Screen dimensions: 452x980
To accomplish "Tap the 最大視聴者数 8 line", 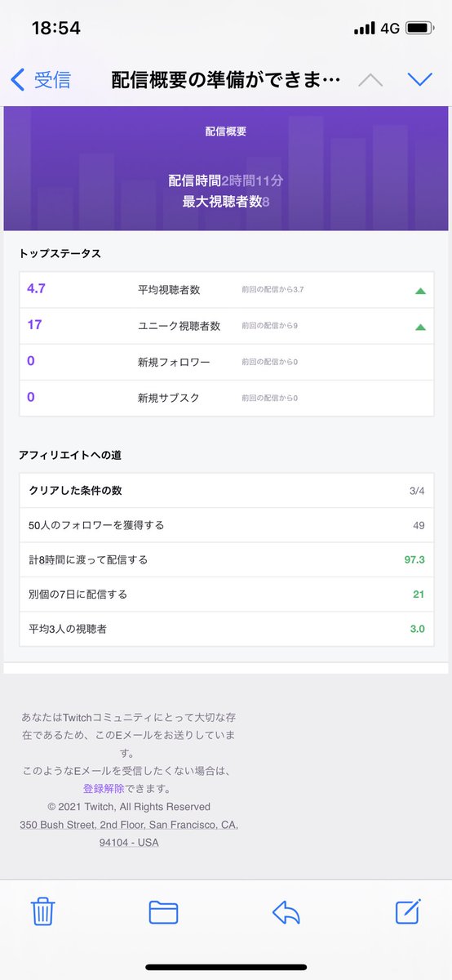I will point(226,201).
